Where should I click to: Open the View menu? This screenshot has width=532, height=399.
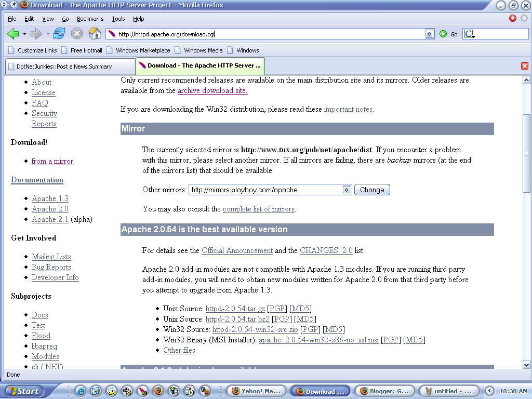coord(48,19)
